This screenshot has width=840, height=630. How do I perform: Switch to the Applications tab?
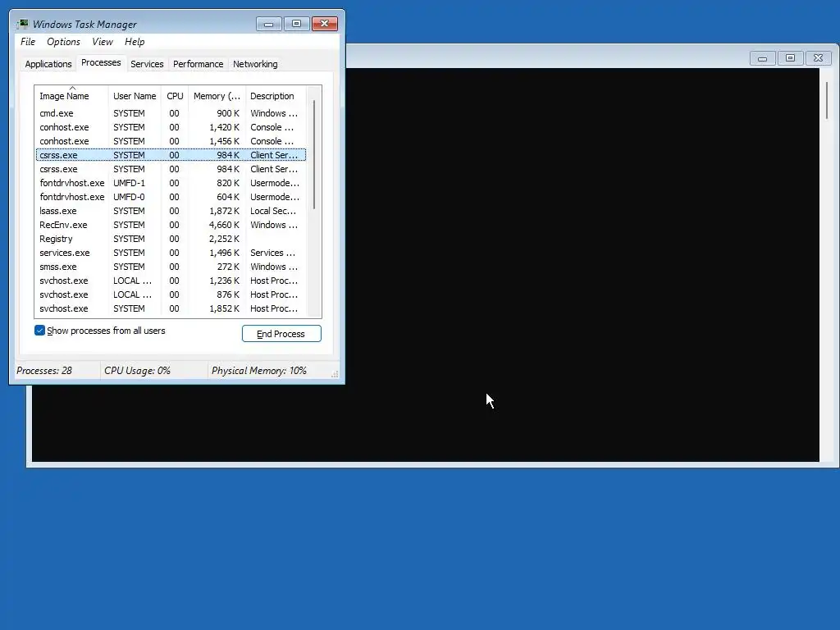coord(48,64)
